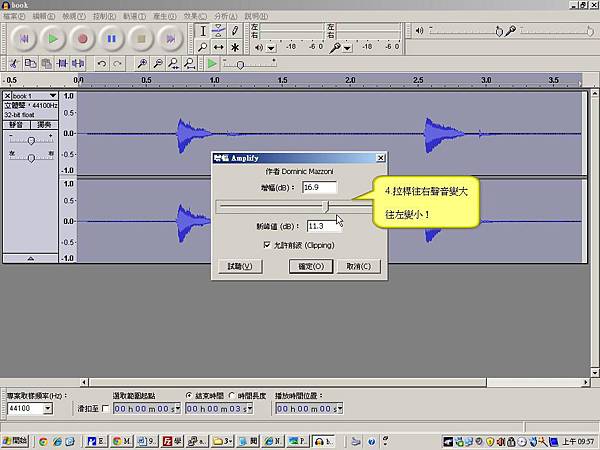Click the Preview button in Amplify dialog
Screen dimensions: 600x450
coord(240,266)
